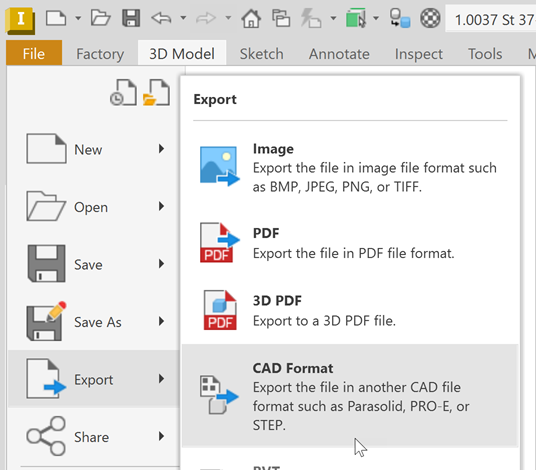The width and height of the screenshot is (536, 470).
Task: Click the Home house icon
Action: (251, 18)
